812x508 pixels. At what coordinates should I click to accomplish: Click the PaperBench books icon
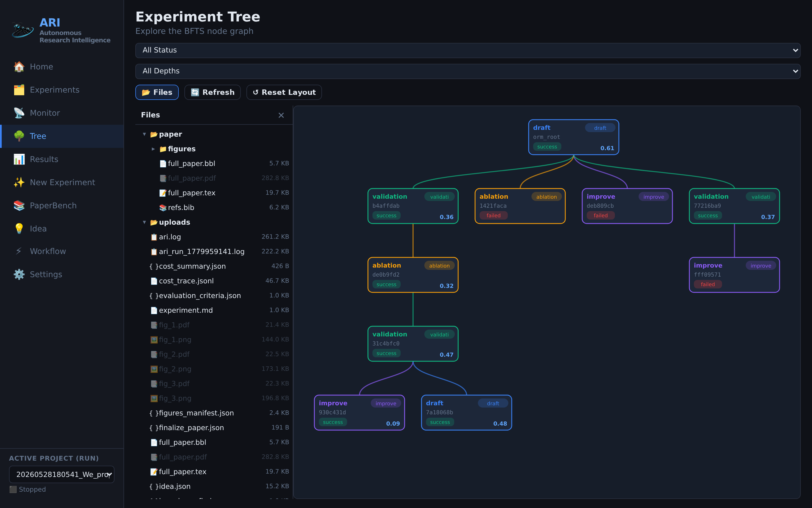19,206
